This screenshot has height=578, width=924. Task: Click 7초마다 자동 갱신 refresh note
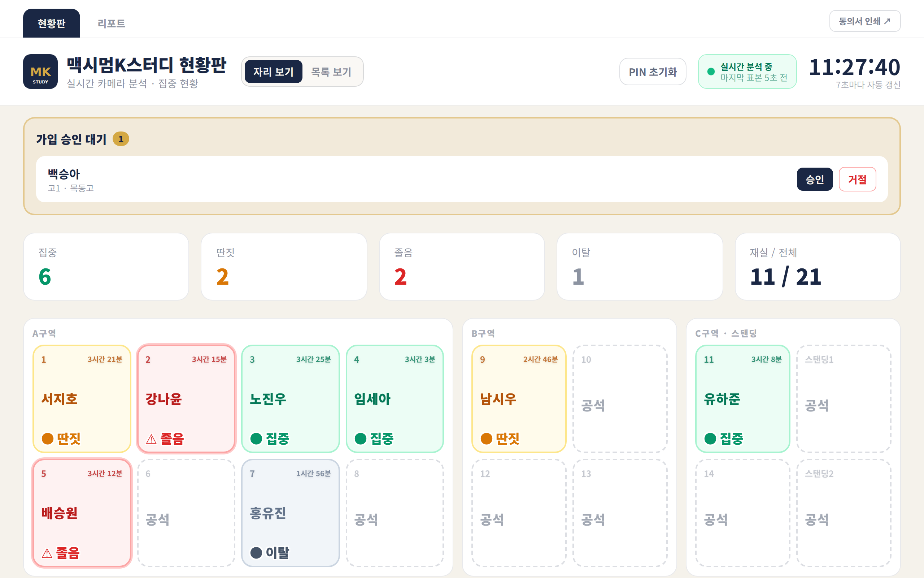pyautogui.click(x=868, y=85)
